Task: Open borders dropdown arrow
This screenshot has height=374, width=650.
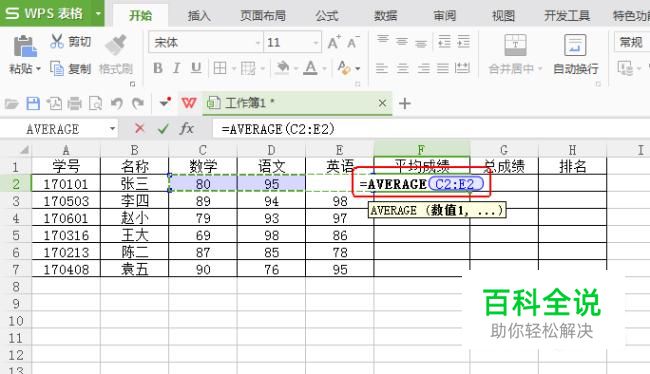Action: 233,68
